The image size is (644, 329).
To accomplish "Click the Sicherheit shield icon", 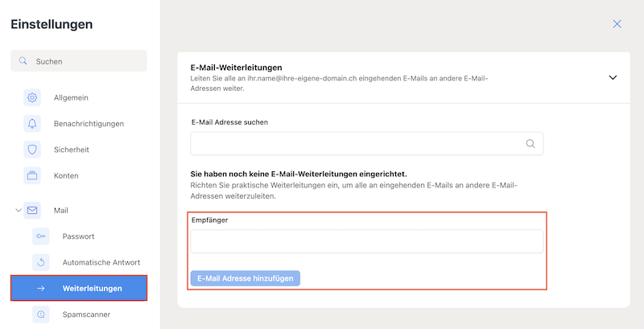I will [32, 150].
